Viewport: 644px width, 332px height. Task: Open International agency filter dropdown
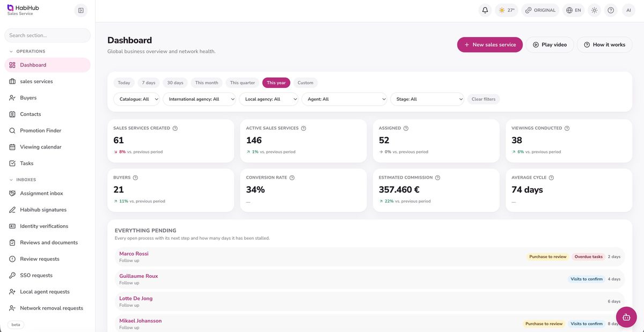click(x=199, y=99)
